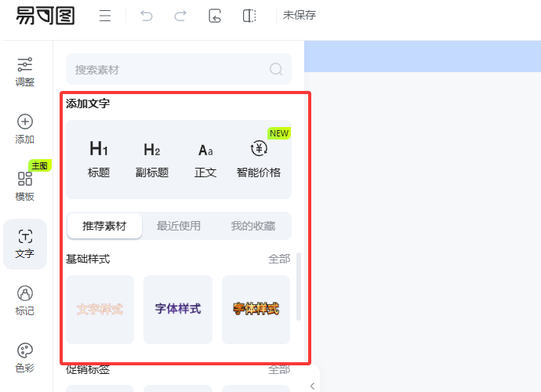Click the 促销标签 section label
Screen dimensions: 541x392
coord(88,369)
